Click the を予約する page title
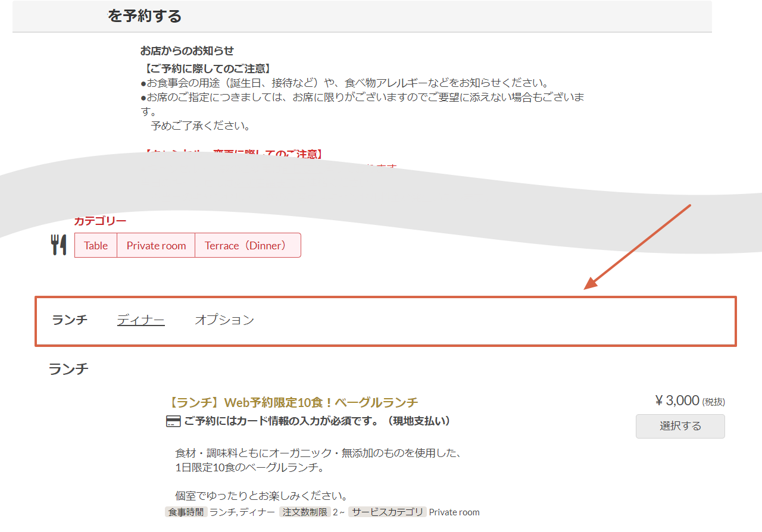 coord(145,16)
